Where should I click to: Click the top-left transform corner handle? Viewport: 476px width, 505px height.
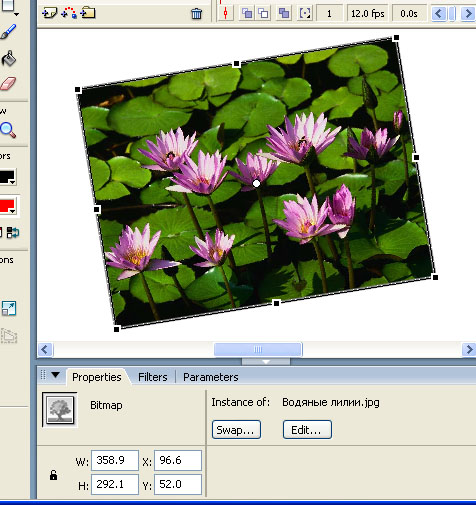point(78,89)
